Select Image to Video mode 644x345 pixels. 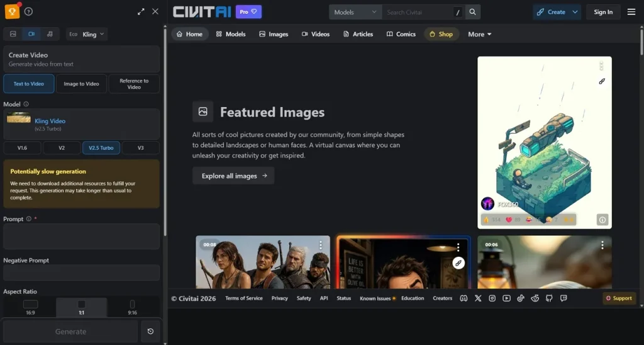(x=81, y=84)
